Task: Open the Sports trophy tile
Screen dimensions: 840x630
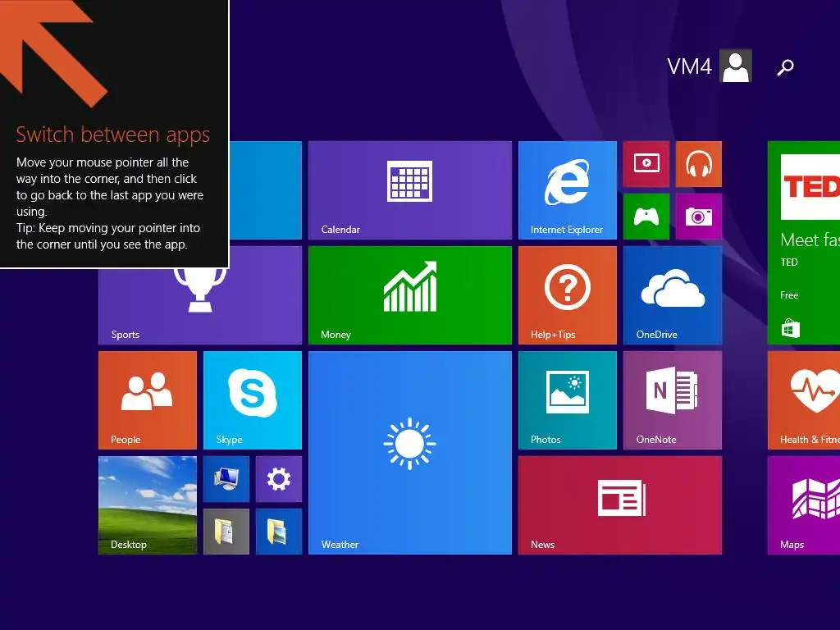Action: click(x=200, y=306)
